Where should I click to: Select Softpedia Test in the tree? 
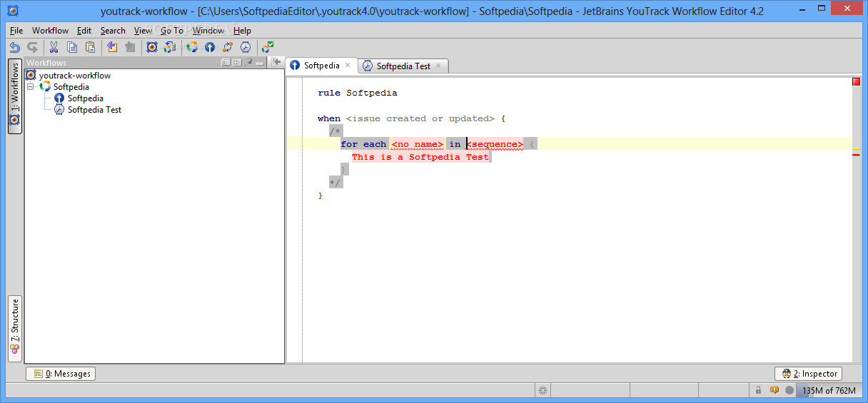point(94,110)
